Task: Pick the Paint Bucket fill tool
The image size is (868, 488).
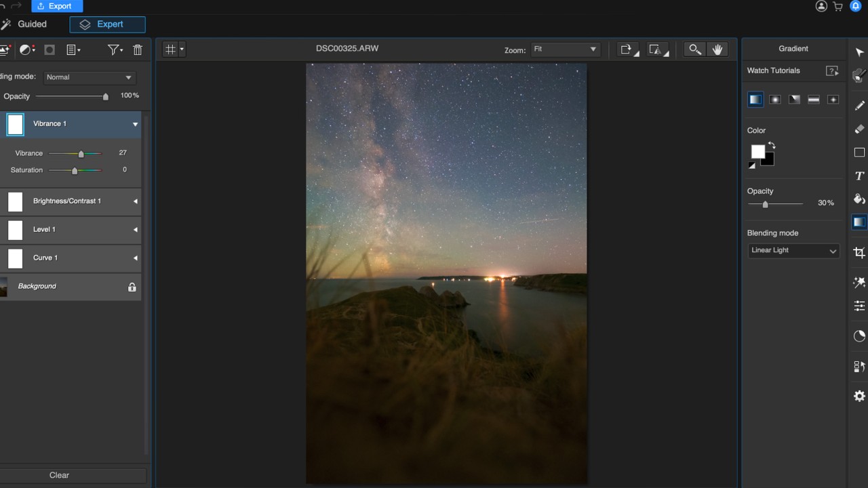Action: coord(859,199)
